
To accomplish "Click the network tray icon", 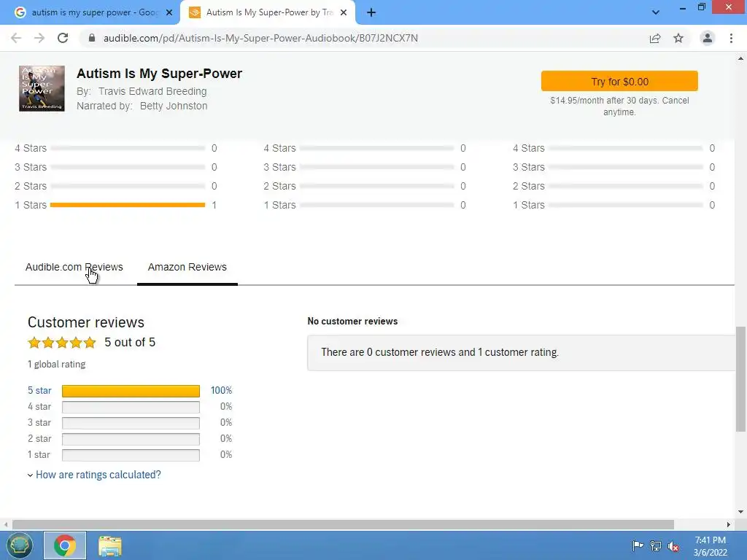I will pos(656,546).
